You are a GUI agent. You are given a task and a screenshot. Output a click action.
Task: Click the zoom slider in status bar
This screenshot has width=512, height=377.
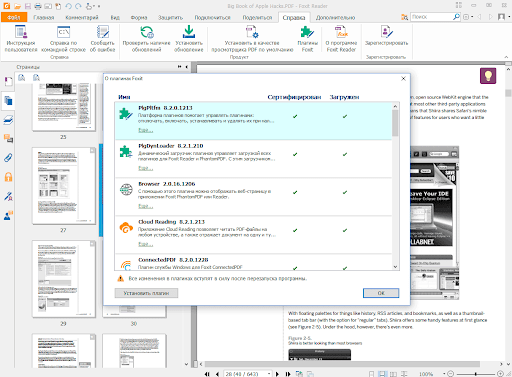476,374
